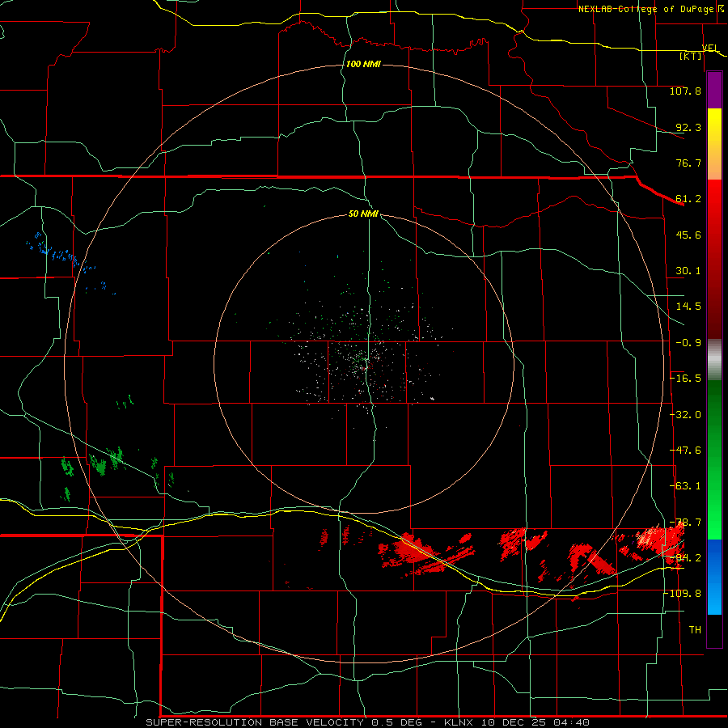Click the VEL label above the color scale
The width and height of the screenshot is (728, 728).
pos(710,48)
